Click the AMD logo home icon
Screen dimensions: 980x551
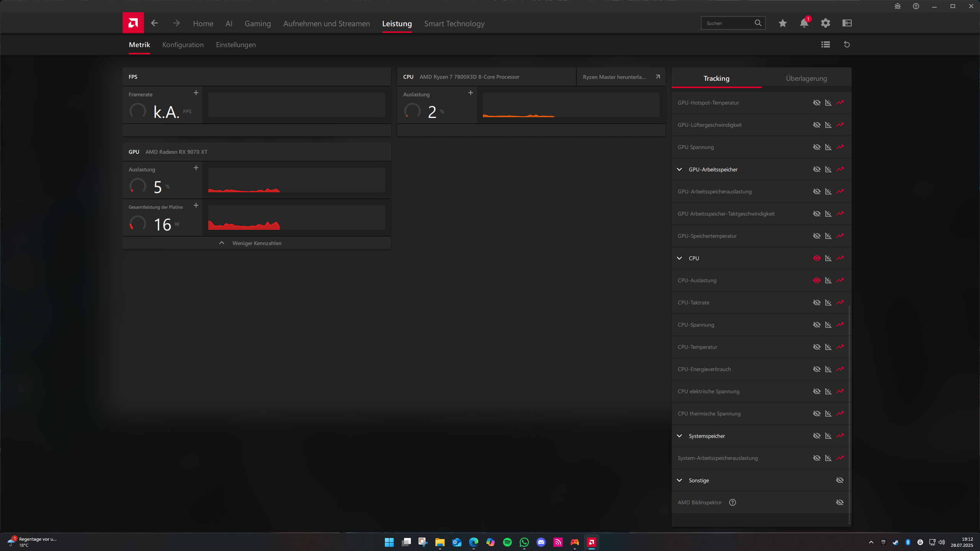(x=133, y=23)
